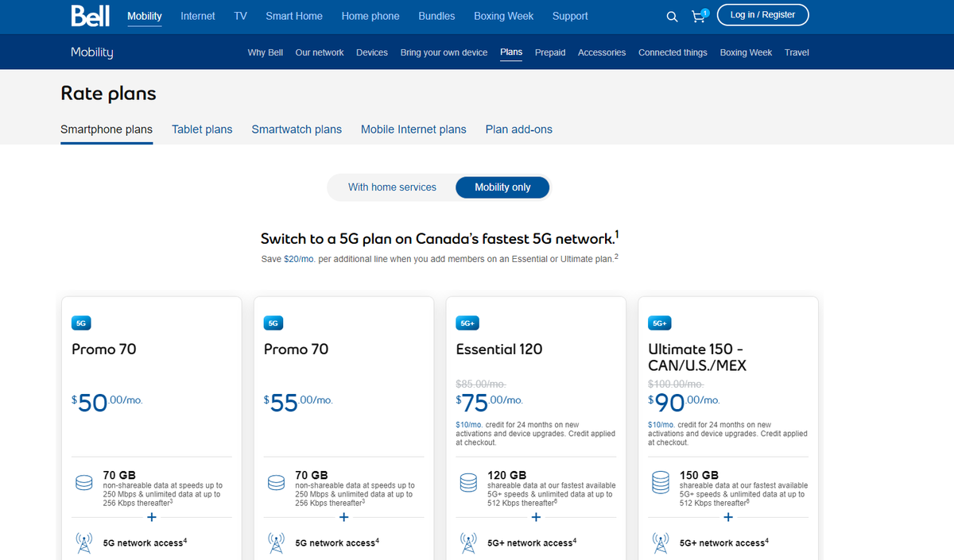Expand plus sign under $55 Promo 70 data

point(344,517)
